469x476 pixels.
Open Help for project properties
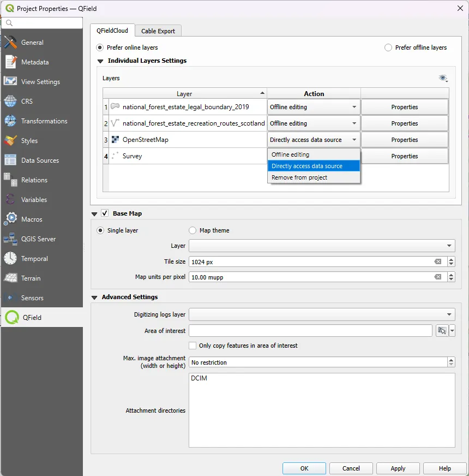coord(444,468)
